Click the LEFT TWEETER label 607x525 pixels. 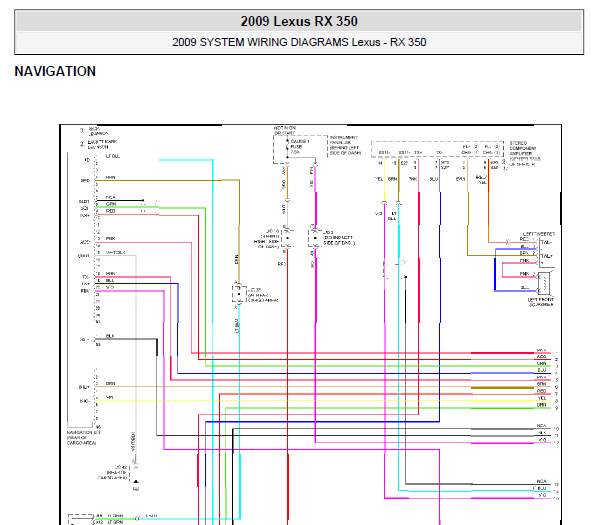pos(539,234)
